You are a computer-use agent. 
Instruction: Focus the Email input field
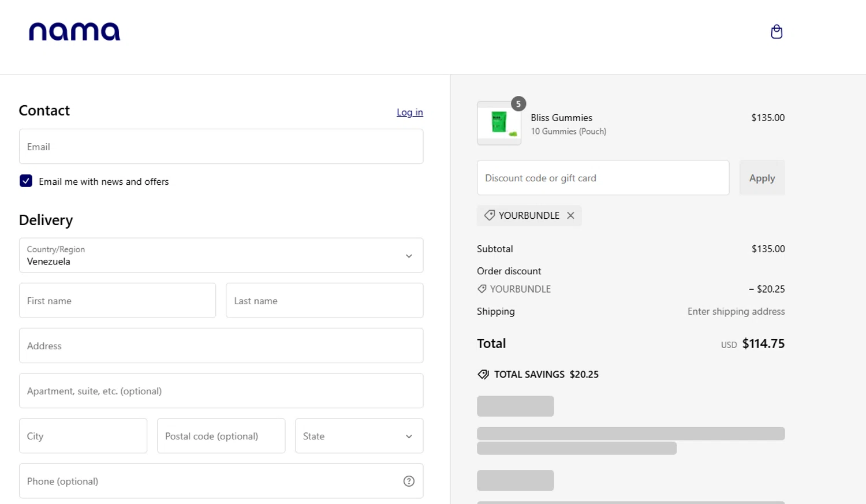tap(221, 147)
